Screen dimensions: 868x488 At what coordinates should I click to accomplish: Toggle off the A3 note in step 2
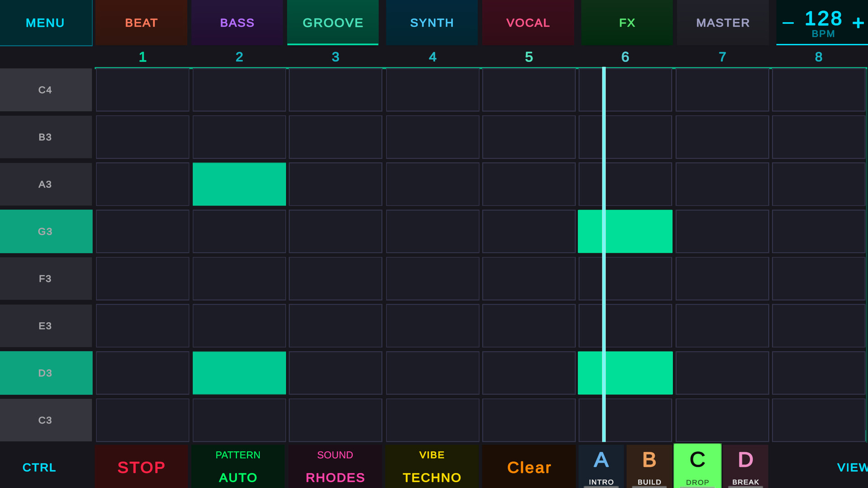click(239, 184)
